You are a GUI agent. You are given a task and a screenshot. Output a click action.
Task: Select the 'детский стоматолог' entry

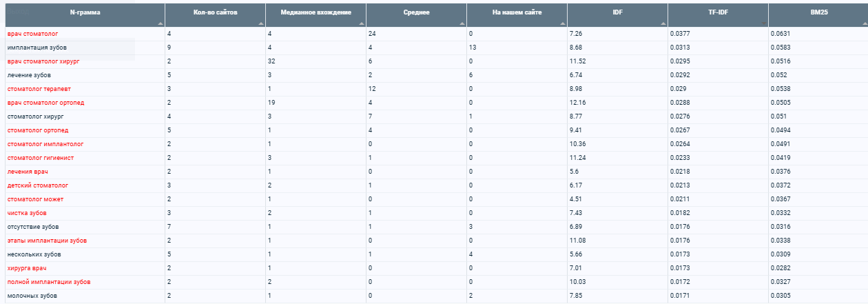pyautogui.click(x=38, y=185)
